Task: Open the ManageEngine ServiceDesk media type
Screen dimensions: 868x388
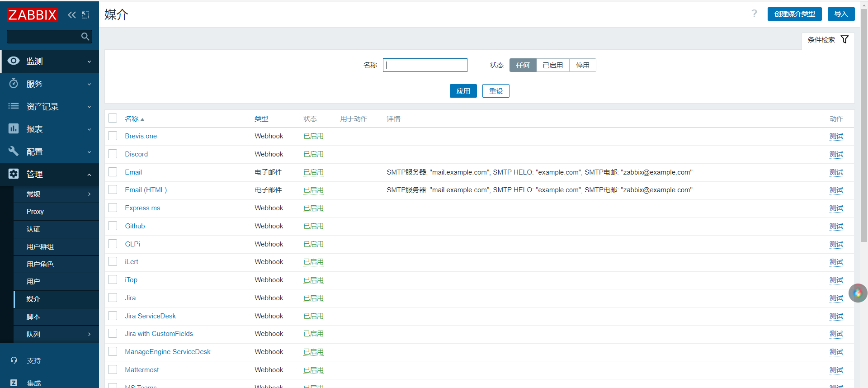Action: click(167, 352)
